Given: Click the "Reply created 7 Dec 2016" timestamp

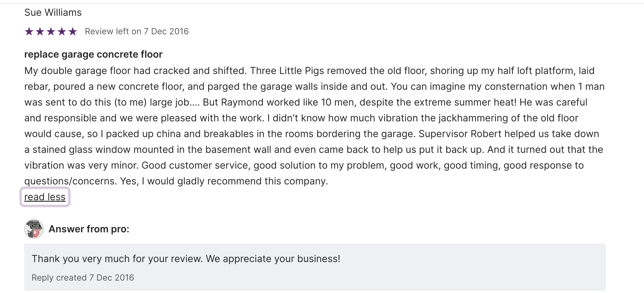Looking at the screenshot, I should (83, 278).
